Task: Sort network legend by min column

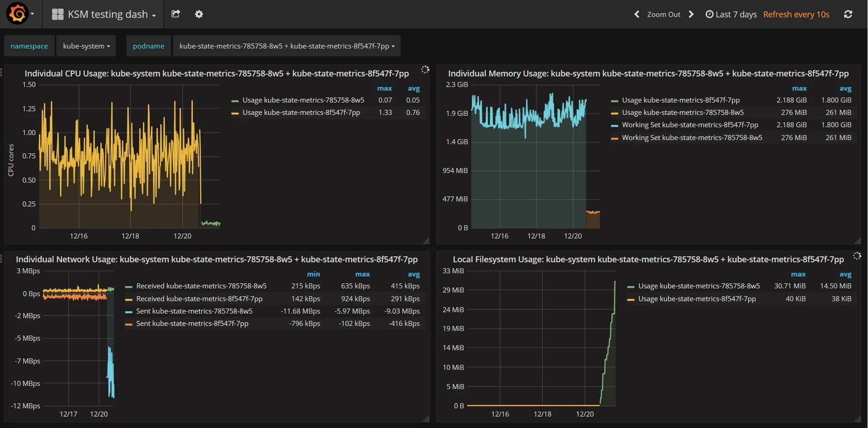Action: pyautogui.click(x=313, y=274)
